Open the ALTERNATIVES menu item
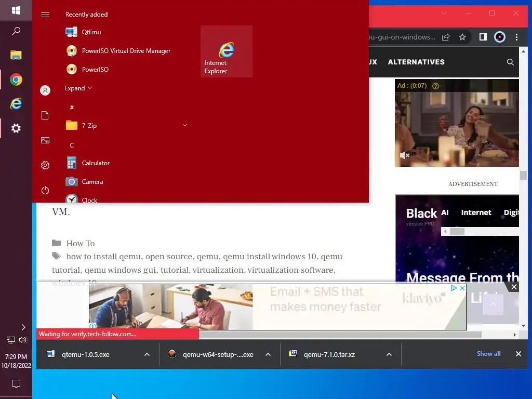532x399 pixels. (x=416, y=62)
